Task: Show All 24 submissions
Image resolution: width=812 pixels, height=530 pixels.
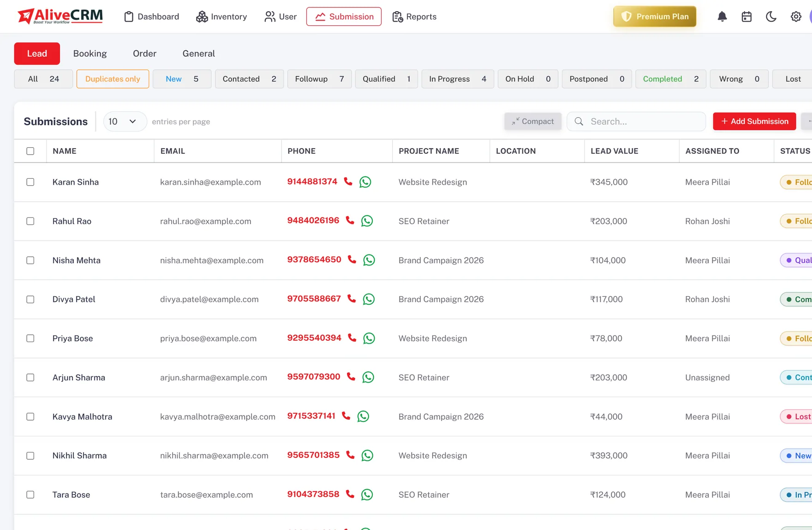Action: tap(43, 79)
